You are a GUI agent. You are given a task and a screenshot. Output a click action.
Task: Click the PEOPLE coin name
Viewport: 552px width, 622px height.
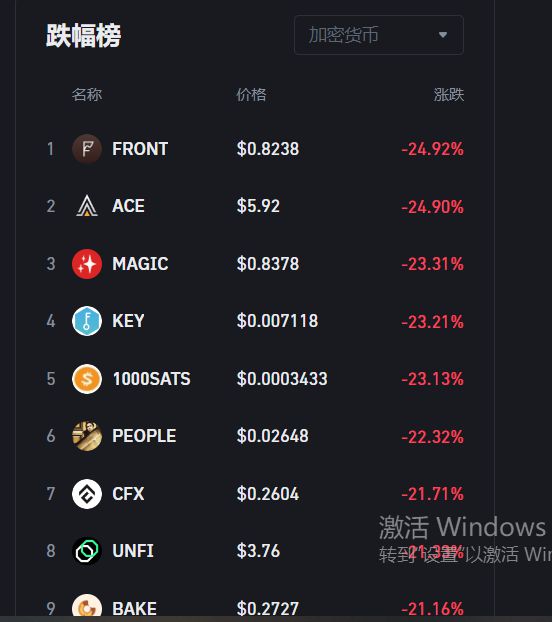tap(144, 436)
